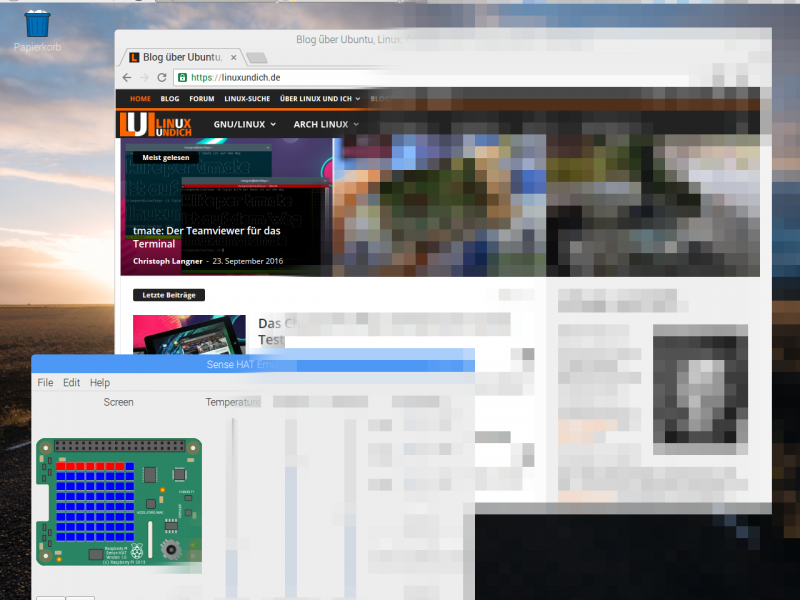Click the joystick on the Sense HAT board

tap(170, 548)
